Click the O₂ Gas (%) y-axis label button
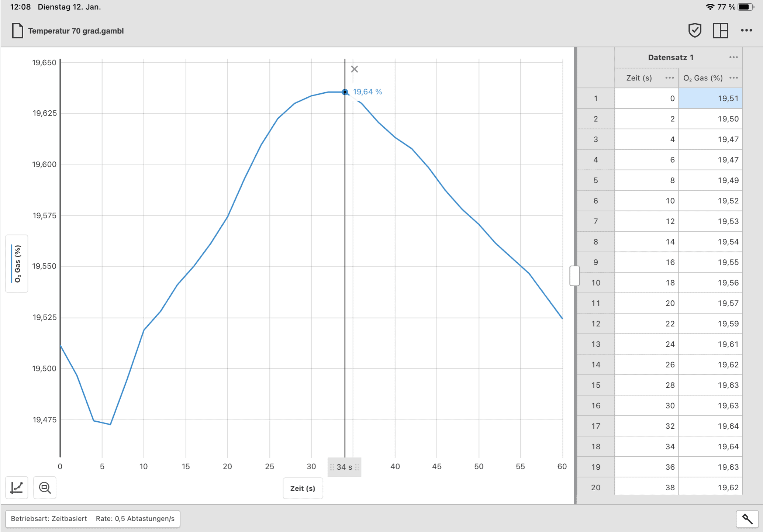 click(x=17, y=263)
